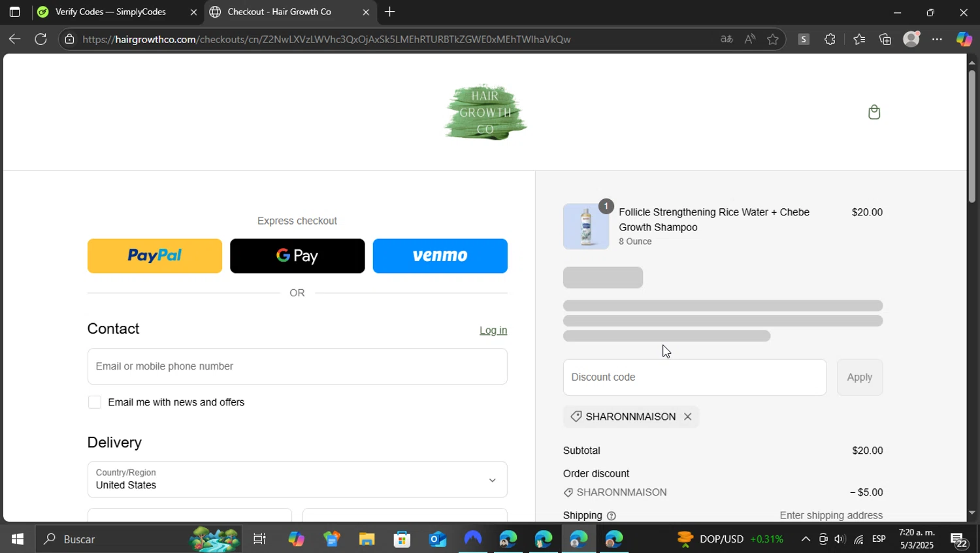View site information lock icon

point(69,39)
